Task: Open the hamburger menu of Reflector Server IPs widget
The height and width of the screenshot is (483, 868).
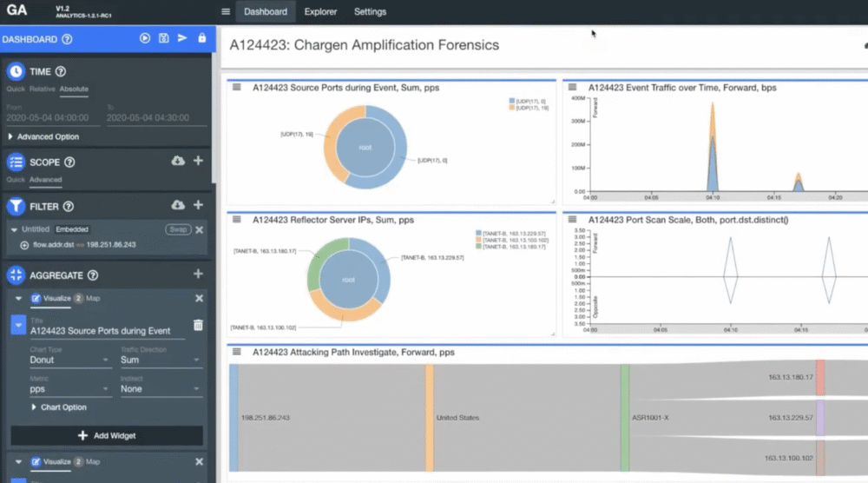Action: 237,219
